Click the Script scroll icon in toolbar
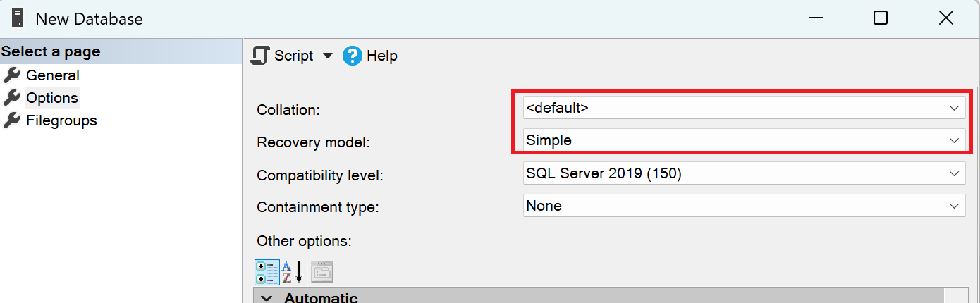 tap(261, 56)
